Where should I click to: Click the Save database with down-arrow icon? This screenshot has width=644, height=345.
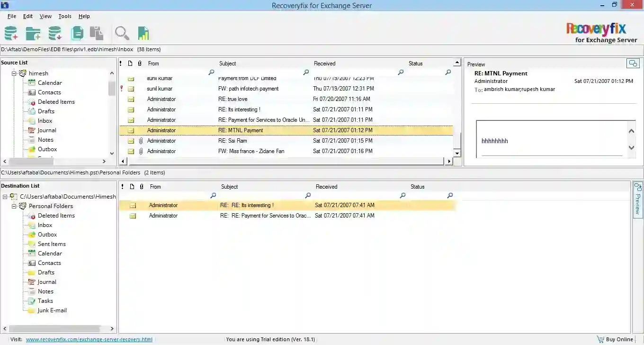click(55, 33)
